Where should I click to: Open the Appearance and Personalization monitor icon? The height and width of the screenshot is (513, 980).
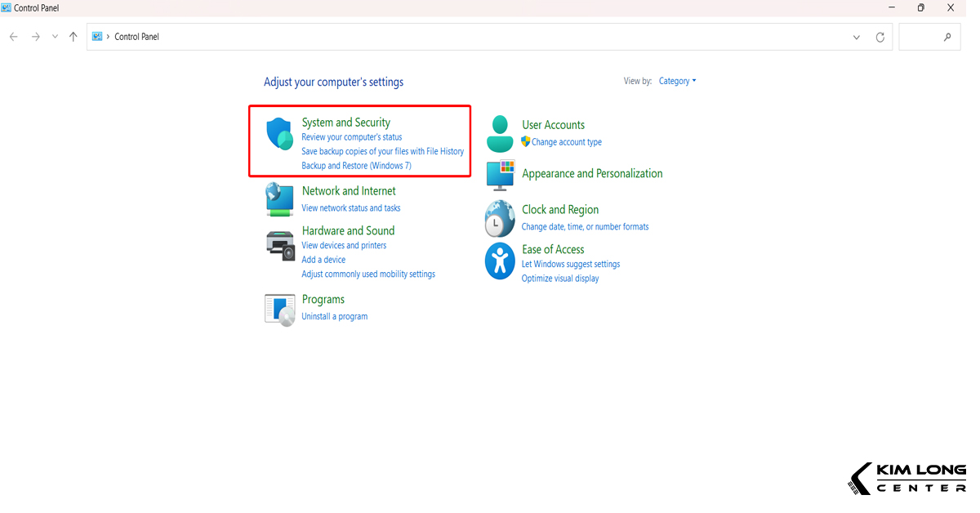click(x=499, y=174)
